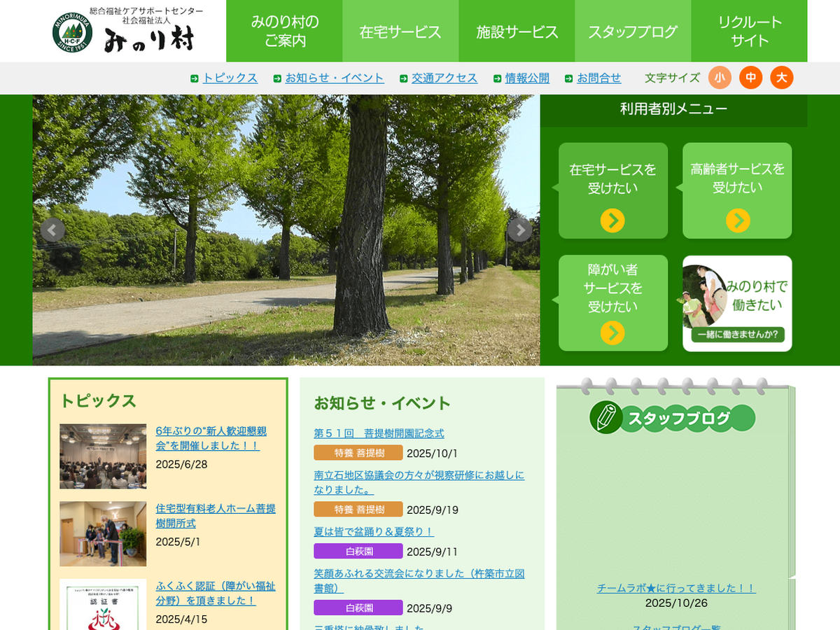
Task: Select the purple 白萩園 tag dated 2025/9/11
Action: 358,551
